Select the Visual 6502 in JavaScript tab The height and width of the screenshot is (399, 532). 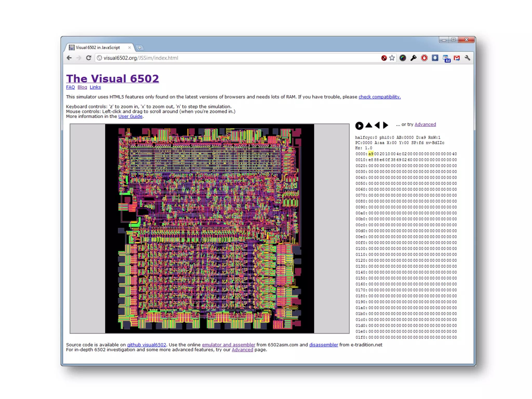pos(98,48)
